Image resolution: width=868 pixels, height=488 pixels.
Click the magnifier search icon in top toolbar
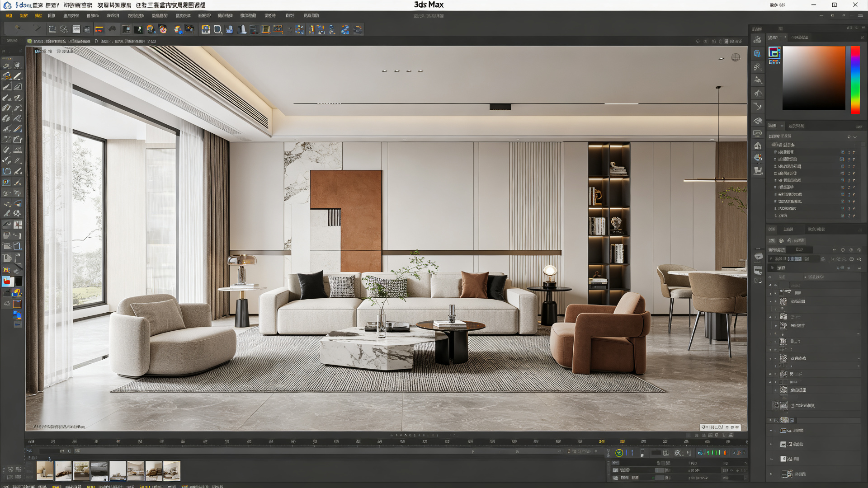217,29
